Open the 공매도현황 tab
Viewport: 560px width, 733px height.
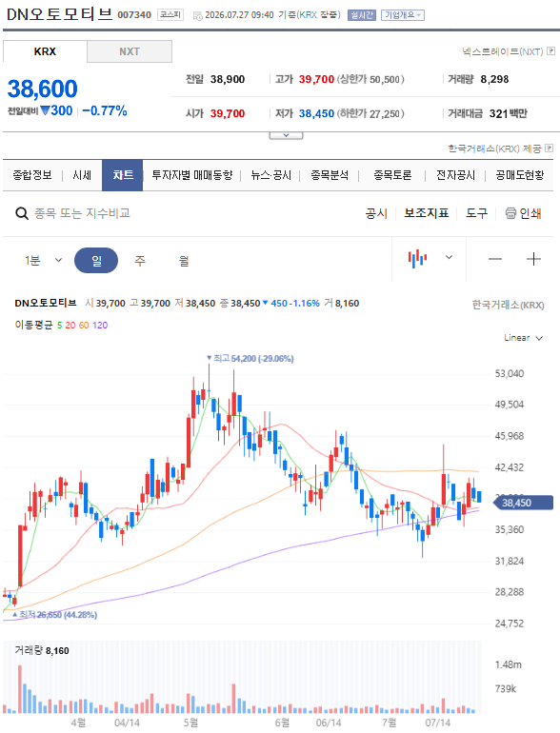(x=520, y=175)
